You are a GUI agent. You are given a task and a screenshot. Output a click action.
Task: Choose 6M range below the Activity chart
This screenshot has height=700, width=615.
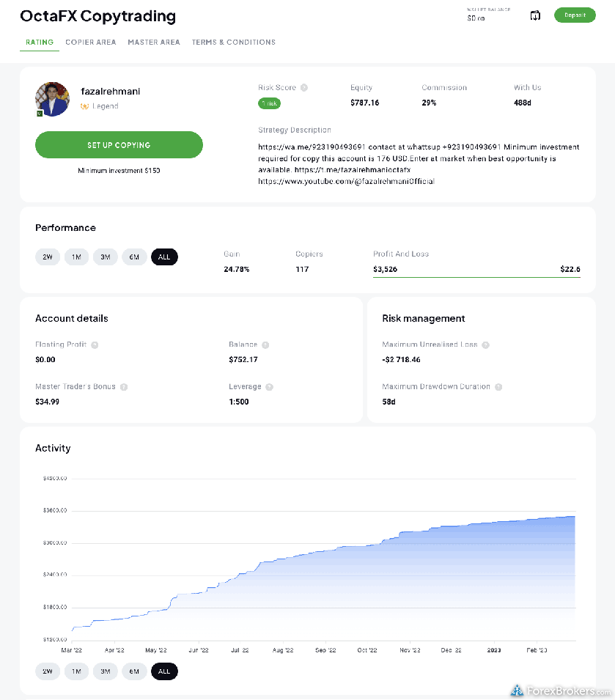coord(134,671)
